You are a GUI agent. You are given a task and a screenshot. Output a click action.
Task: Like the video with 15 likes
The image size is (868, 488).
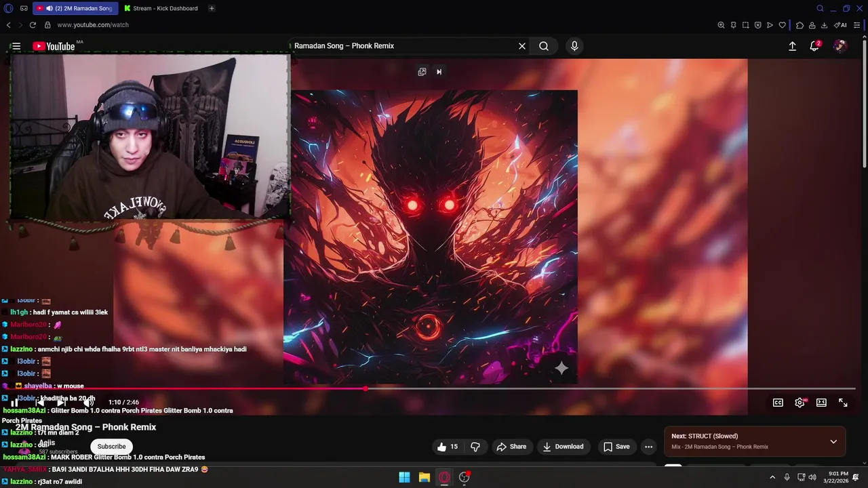[448, 447]
